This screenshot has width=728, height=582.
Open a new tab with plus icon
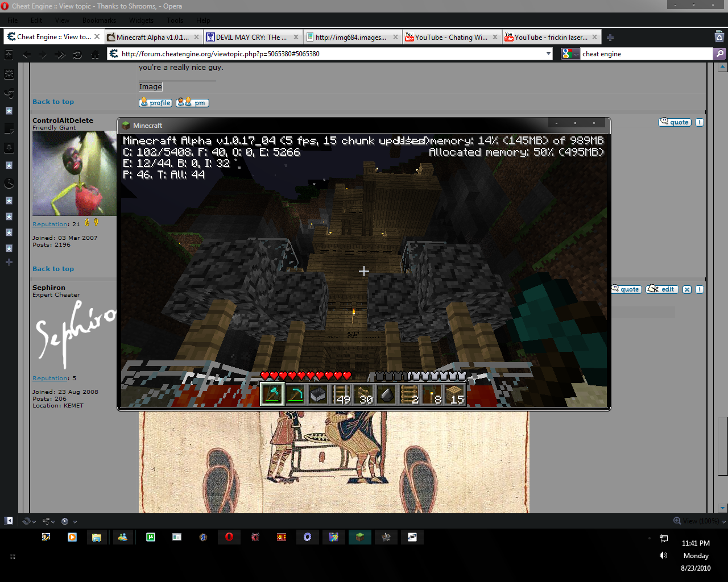610,38
